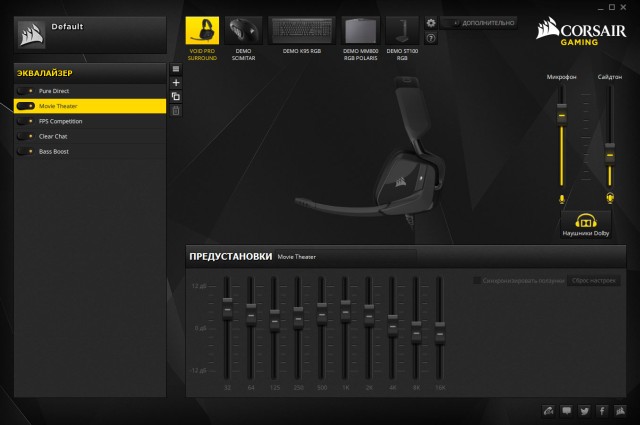This screenshot has width=640, height=425.
Task: Add a new equalizer preset with plus icon
Action: (176, 83)
